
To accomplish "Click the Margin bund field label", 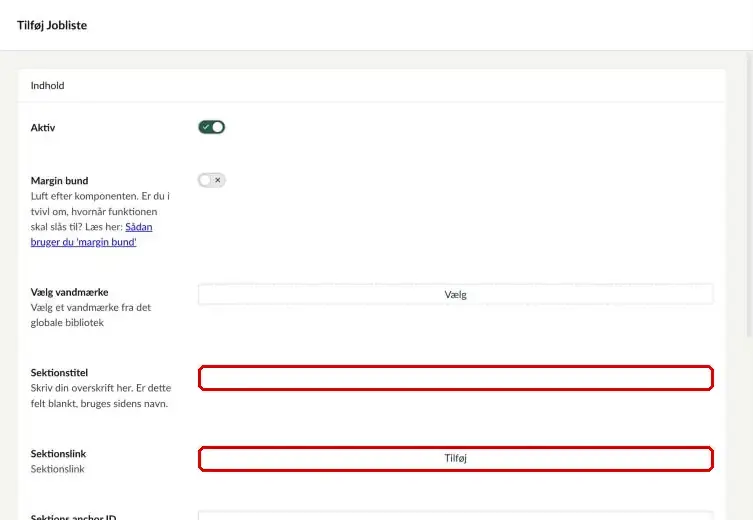I will pos(60,181).
